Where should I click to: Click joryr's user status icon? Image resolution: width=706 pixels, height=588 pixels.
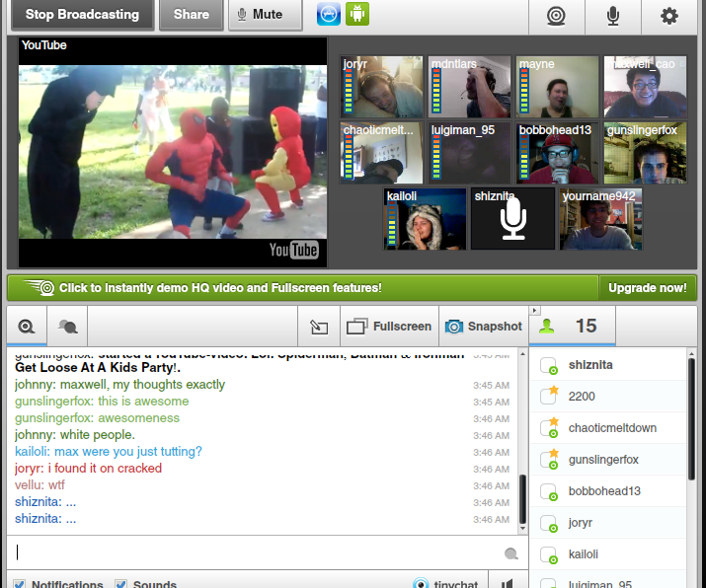click(549, 523)
